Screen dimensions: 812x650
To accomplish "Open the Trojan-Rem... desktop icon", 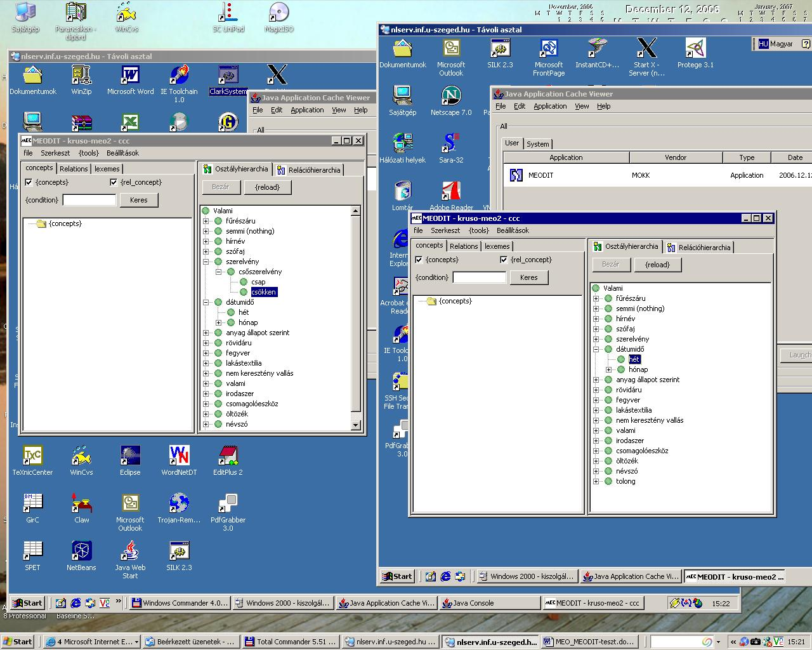I will (180, 508).
